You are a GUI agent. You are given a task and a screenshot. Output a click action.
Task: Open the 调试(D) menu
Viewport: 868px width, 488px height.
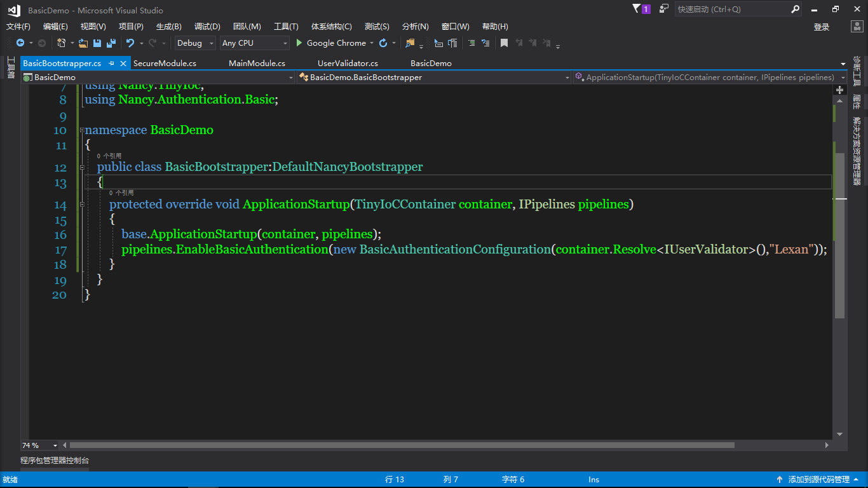click(x=207, y=27)
